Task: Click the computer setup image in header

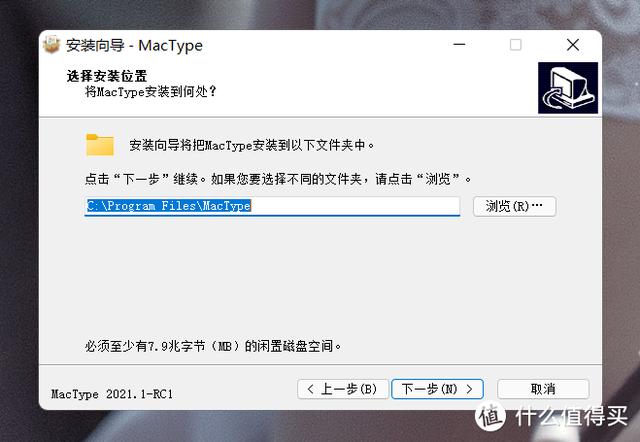Action: coord(568,88)
